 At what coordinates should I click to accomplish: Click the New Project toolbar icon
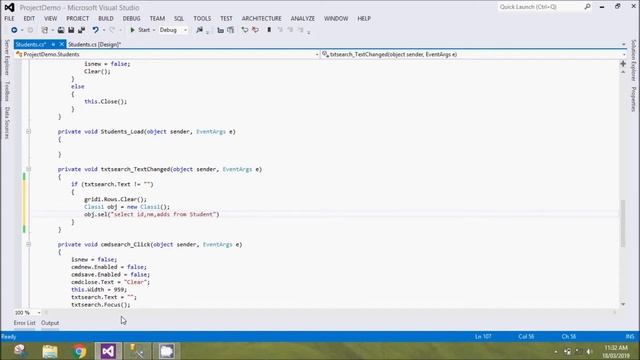click(x=45, y=30)
